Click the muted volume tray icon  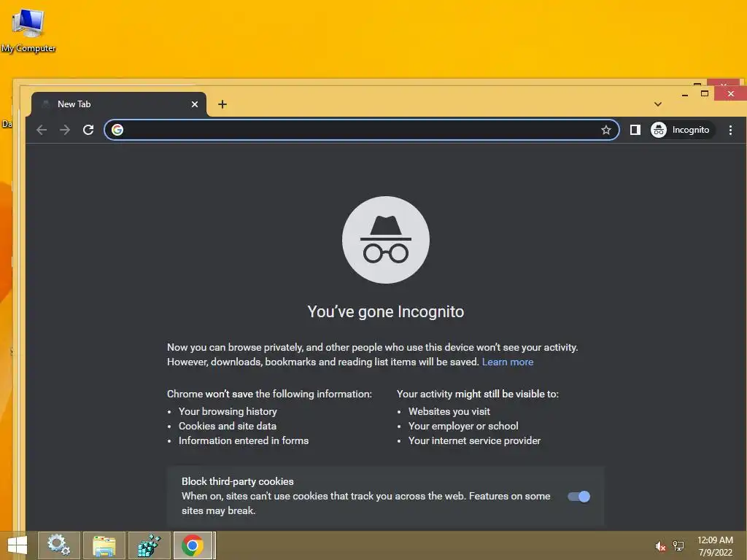(660, 546)
